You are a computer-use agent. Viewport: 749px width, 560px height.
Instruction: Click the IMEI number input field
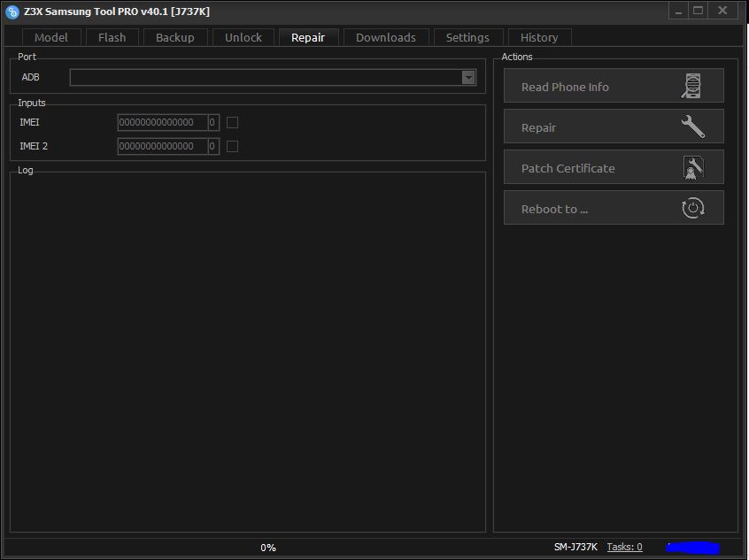tap(162, 122)
